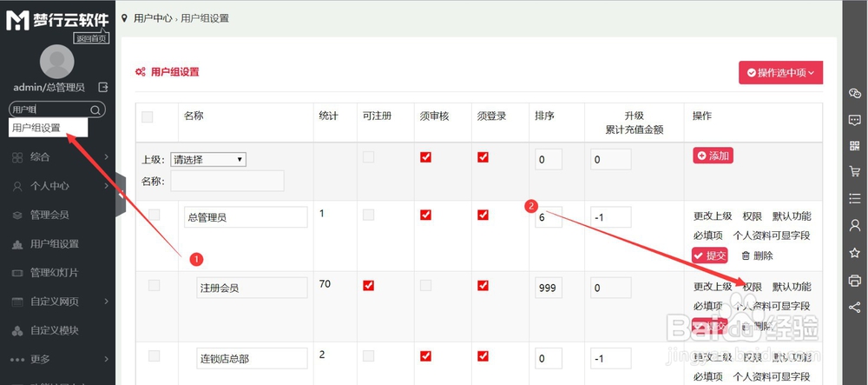This screenshot has width=868, height=385.
Task: Click 权限 for 总管理员
Action: click(753, 216)
